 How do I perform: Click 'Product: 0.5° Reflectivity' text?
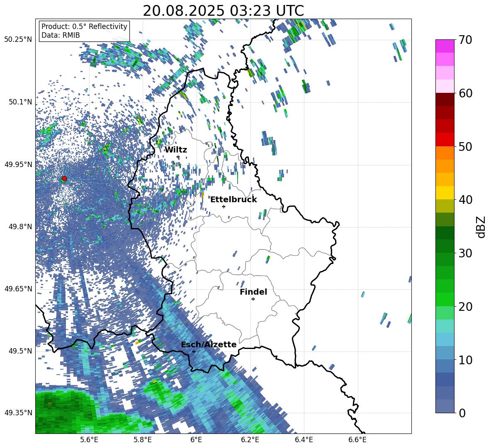[84, 26]
